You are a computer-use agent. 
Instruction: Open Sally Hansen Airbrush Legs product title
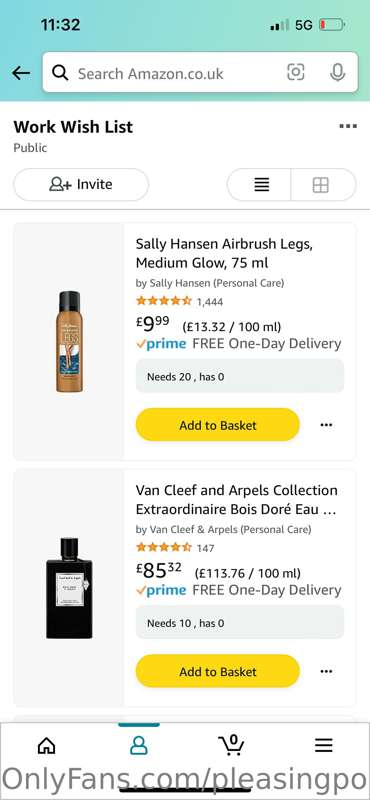click(x=224, y=254)
